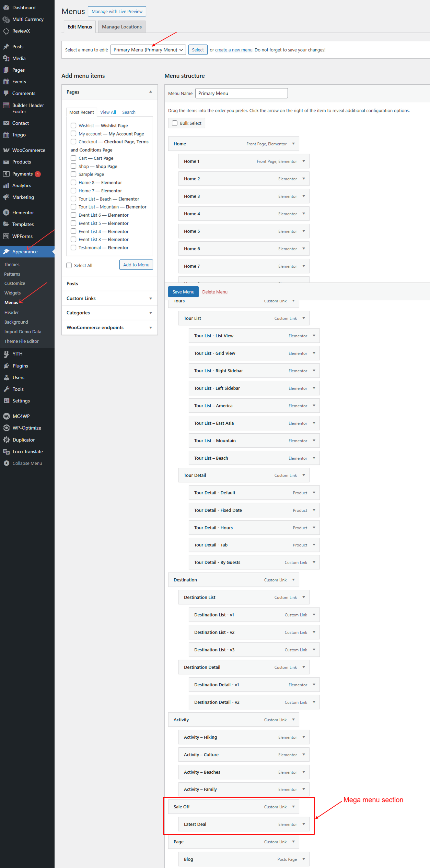Click the create a new menu link
The width and height of the screenshot is (430, 868).
234,50
